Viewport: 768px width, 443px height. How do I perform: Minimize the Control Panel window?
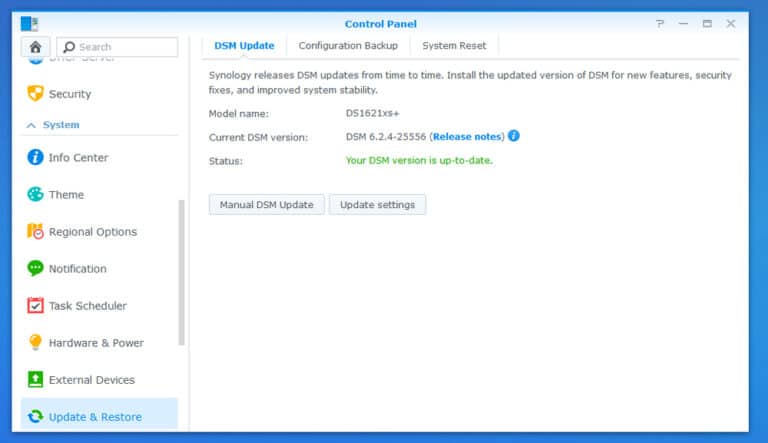click(683, 24)
